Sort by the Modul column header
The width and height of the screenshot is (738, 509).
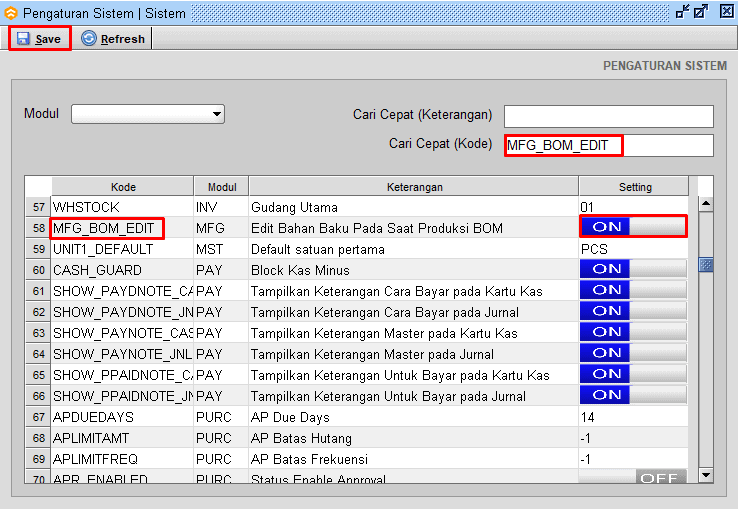pos(222,186)
